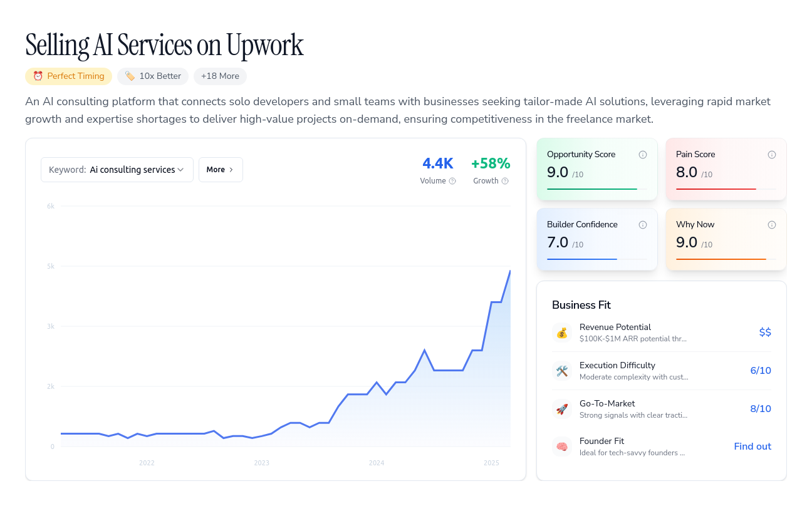Click the 6k label on chart y-axis

(x=51, y=206)
